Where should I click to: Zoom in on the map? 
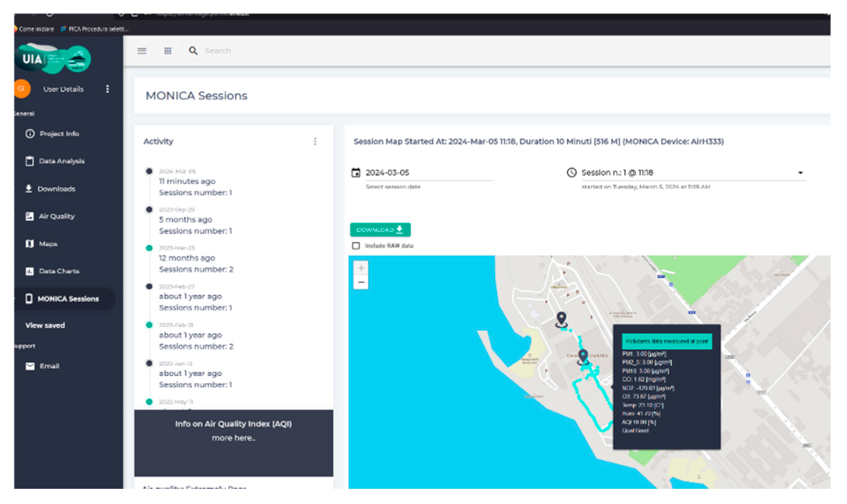[361, 268]
